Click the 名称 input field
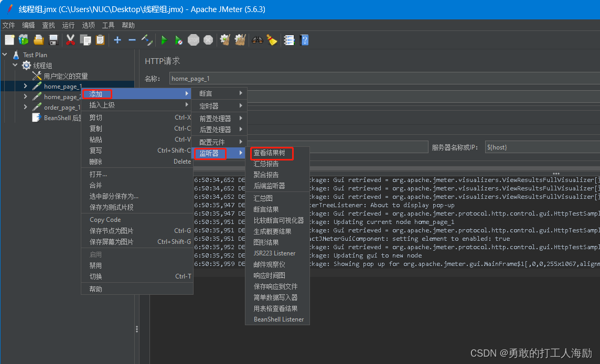600x364 pixels. 384,79
